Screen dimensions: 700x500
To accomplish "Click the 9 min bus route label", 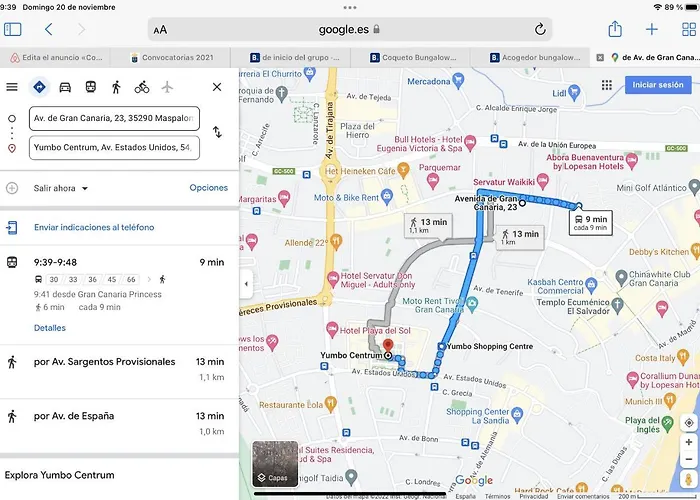I will pyautogui.click(x=590, y=223).
